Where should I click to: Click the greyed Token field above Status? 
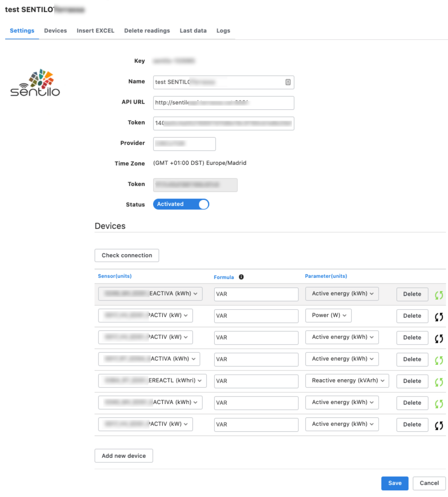pos(195,185)
